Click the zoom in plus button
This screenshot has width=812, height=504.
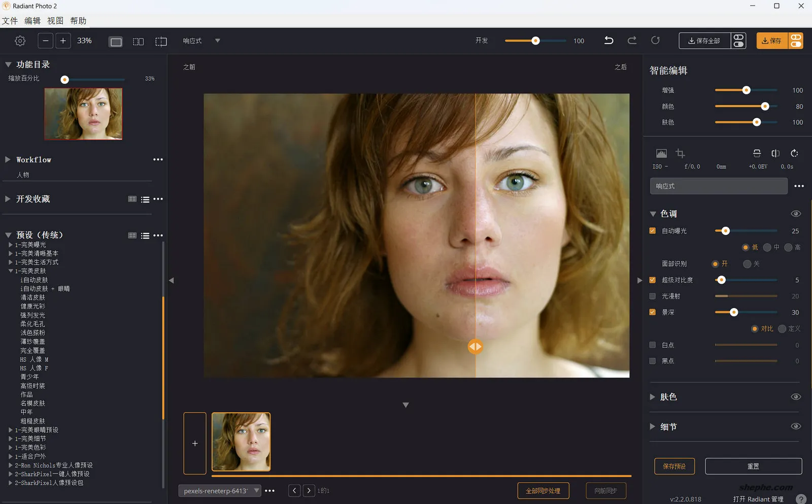pyautogui.click(x=63, y=41)
